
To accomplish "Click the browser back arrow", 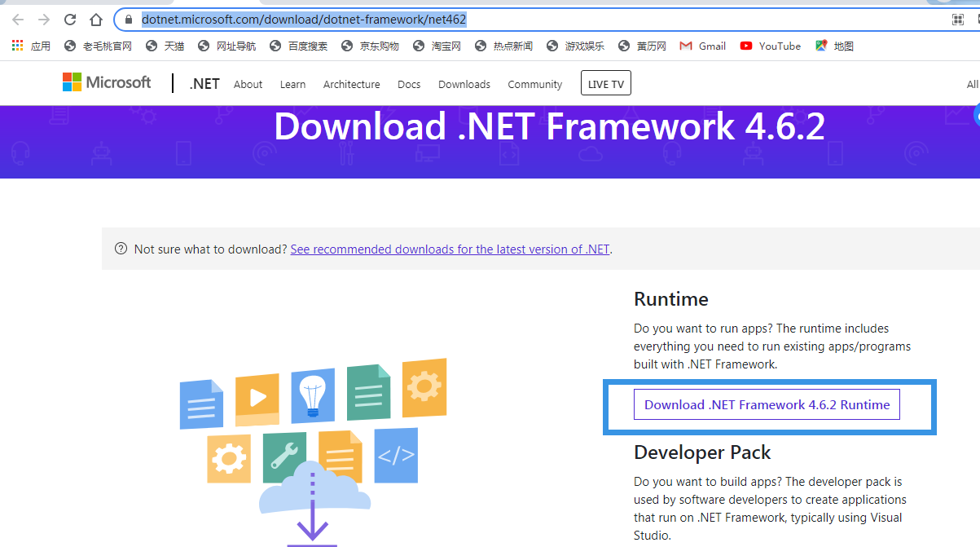I will pyautogui.click(x=18, y=20).
